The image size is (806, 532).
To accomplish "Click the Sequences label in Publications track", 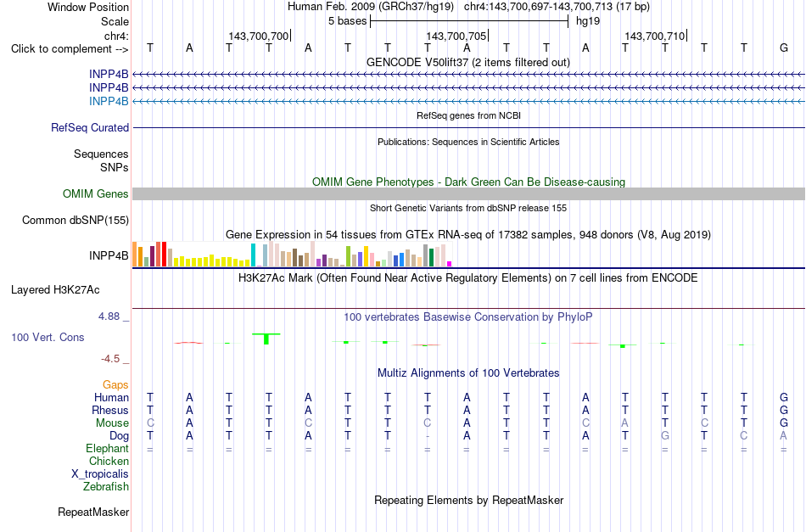I will (101, 154).
